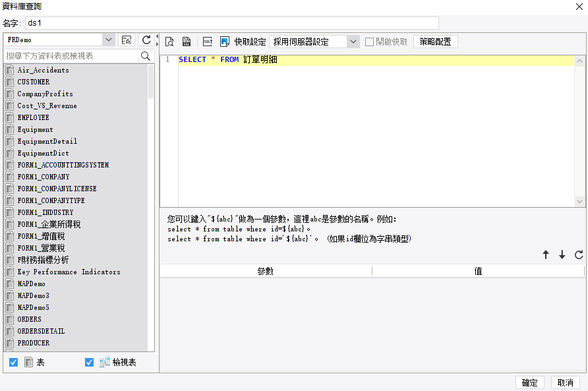Select the EquipmentDetail table
Viewport: 588px width, 391px height.
point(47,141)
